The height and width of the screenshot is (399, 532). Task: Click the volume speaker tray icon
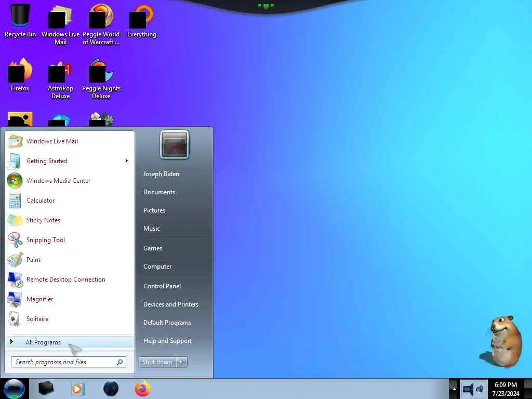[468, 389]
